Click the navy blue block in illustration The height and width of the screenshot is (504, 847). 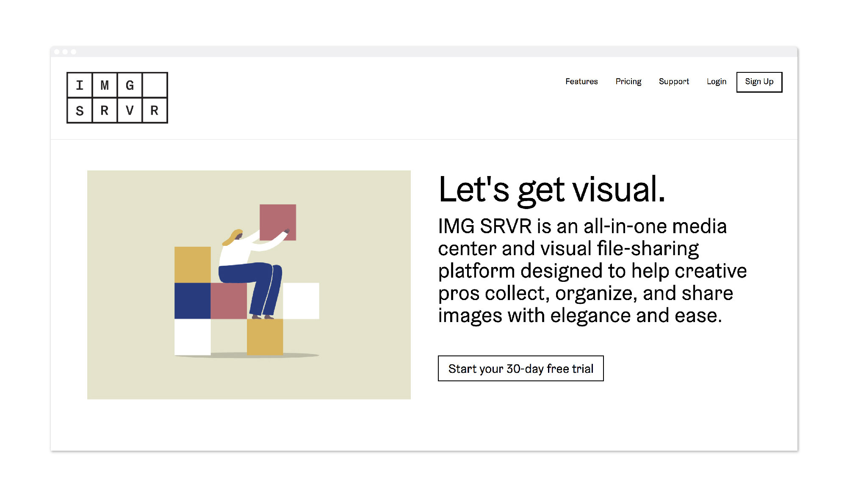pyautogui.click(x=192, y=301)
